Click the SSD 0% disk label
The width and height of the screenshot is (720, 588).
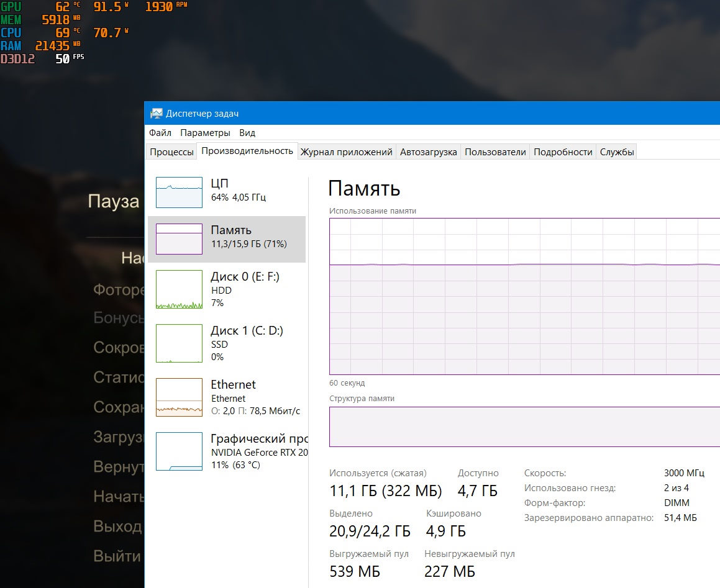219,351
